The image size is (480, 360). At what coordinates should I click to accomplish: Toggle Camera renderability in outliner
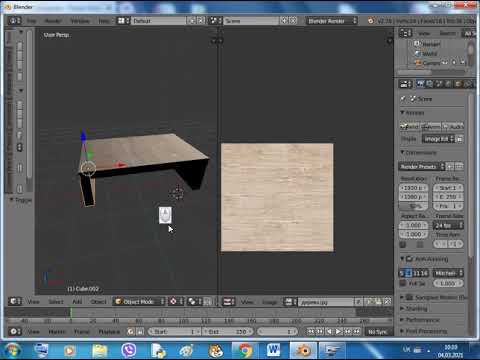click(462, 62)
